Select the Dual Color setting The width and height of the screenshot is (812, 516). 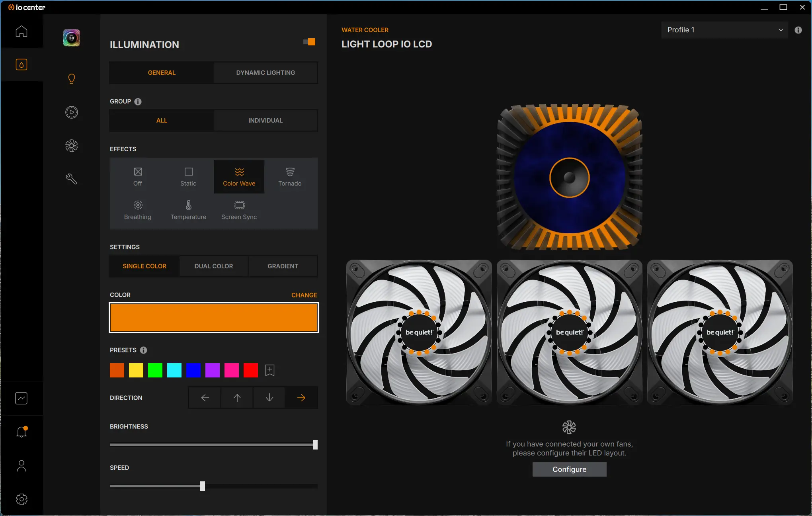pyautogui.click(x=214, y=266)
